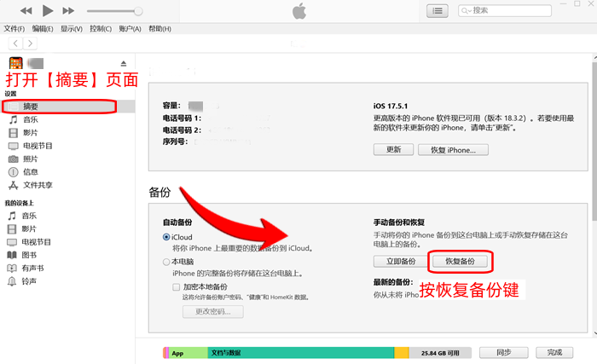Select the 本电脑 backup radio button
597x364 pixels.
pyautogui.click(x=166, y=262)
